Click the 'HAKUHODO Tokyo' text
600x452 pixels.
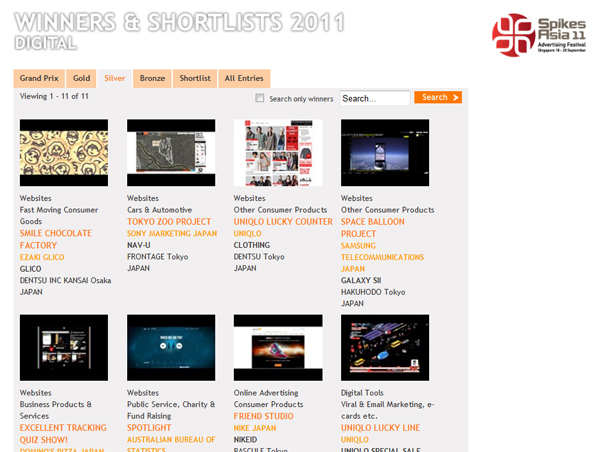[x=373, y=292]
